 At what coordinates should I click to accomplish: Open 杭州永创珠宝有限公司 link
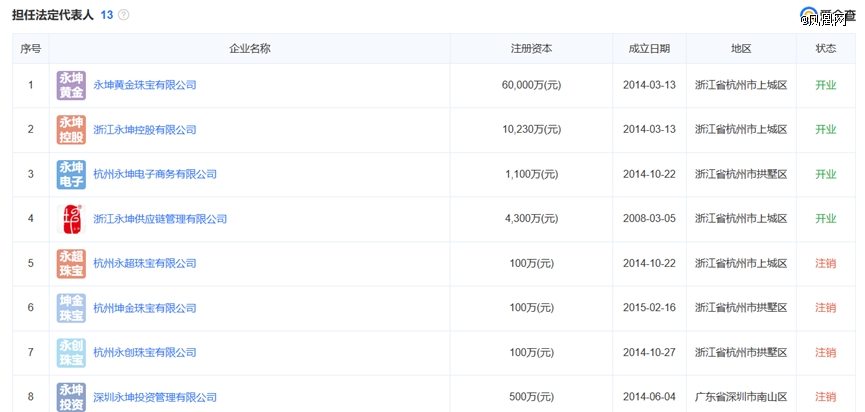pos(144,352)
